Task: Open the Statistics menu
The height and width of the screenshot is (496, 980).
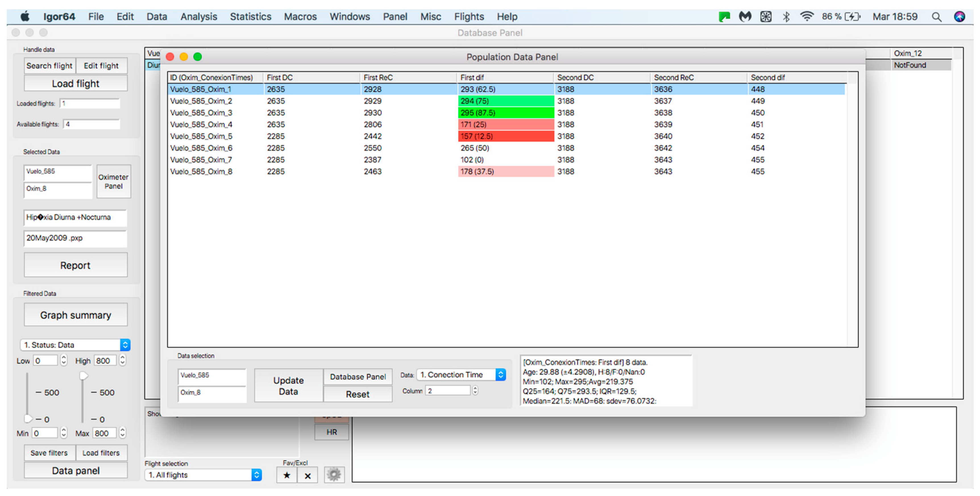Action: click(250, 17)
